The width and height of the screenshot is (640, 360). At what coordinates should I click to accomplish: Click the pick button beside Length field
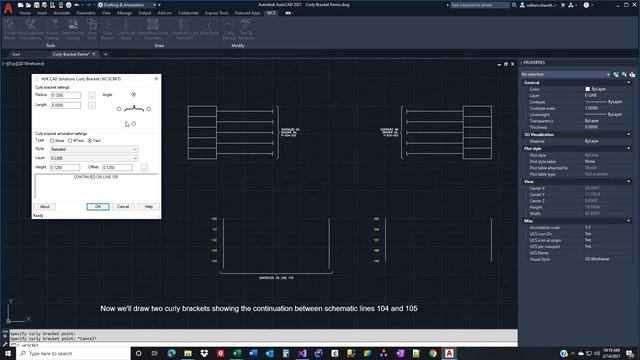pyautogui.click(x=92, y=105)
